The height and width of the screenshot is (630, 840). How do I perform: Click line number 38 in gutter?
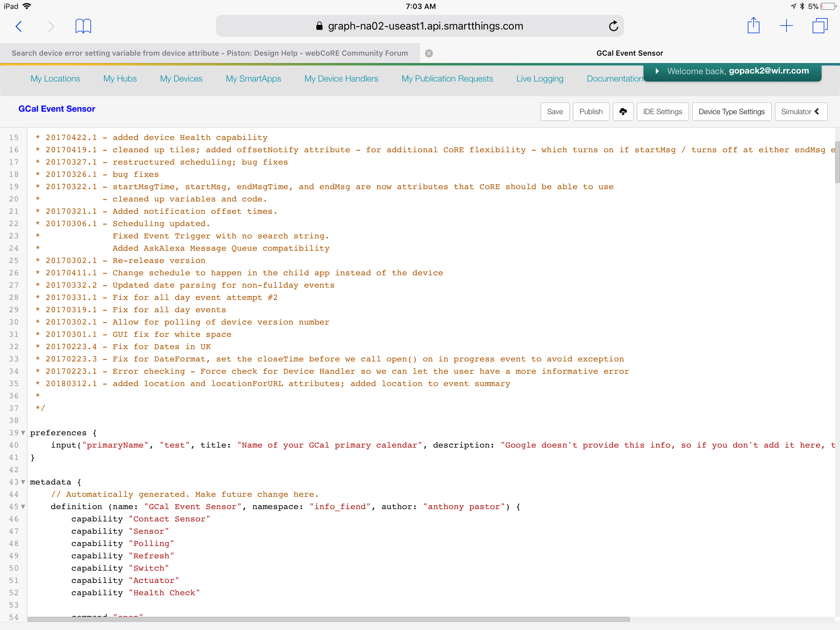pyautogui.click(x=14, y=421)
